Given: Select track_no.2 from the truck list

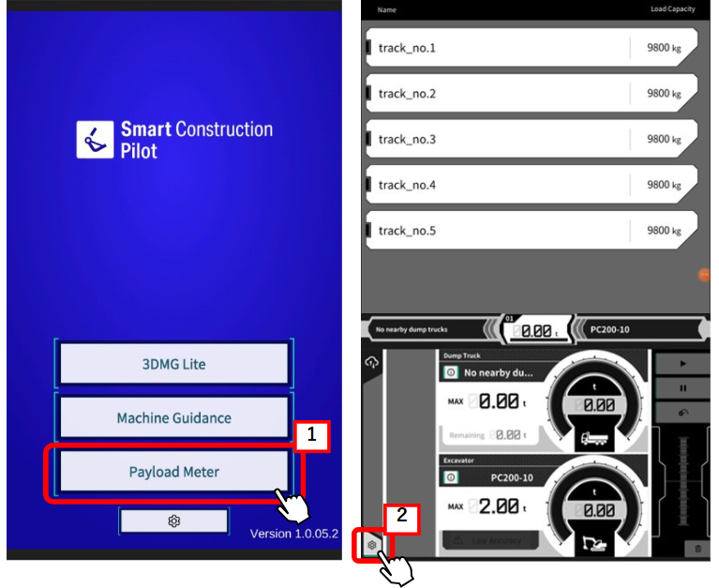Looking at the screenshot, I should point(531,94).
